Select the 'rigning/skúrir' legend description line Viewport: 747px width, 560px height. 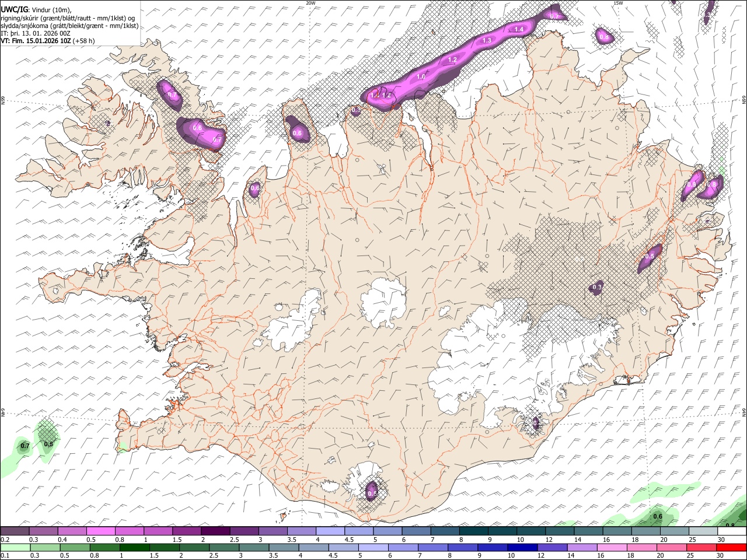tap(67, 18)
